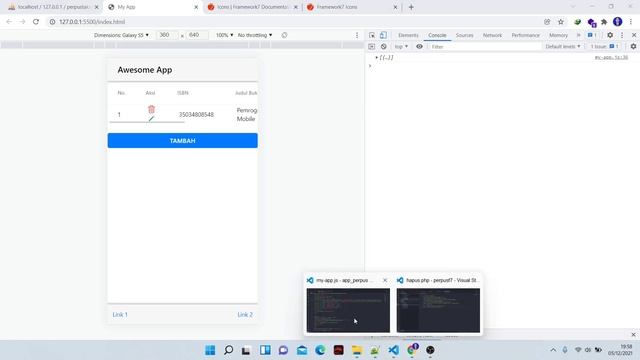The height and width of the screenshot is (360, 640).
Task: Open DevTools customize menu
Action: pyautogui.click(x=622, y=35)
